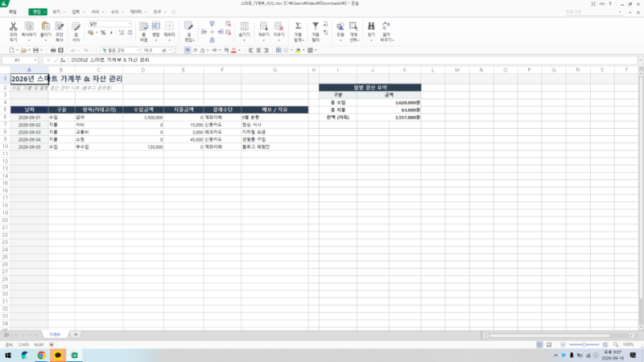Screen dimensions: 644x362
Task: Click the horizontal scrollbar at the bottom
Action: (x=549, y=335)
